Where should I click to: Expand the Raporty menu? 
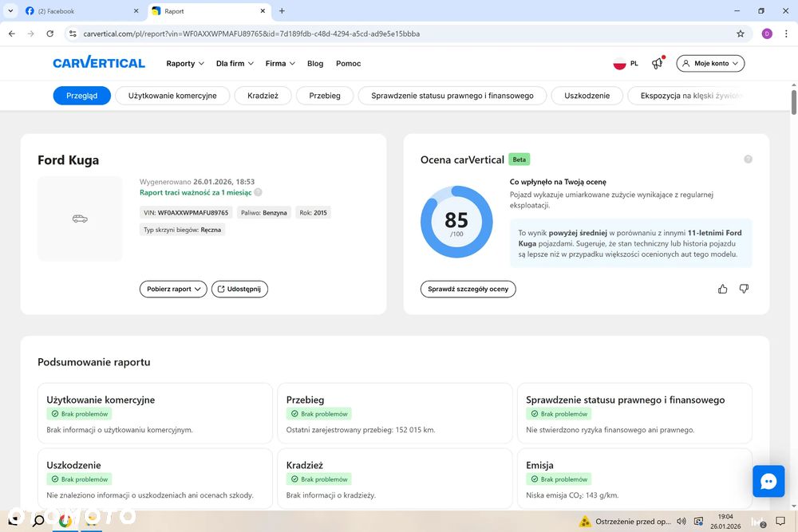tap(185, 64)
